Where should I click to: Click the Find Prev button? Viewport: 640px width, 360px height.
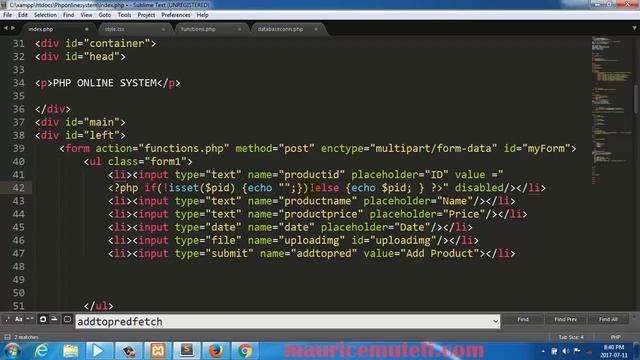coord(565,319)
